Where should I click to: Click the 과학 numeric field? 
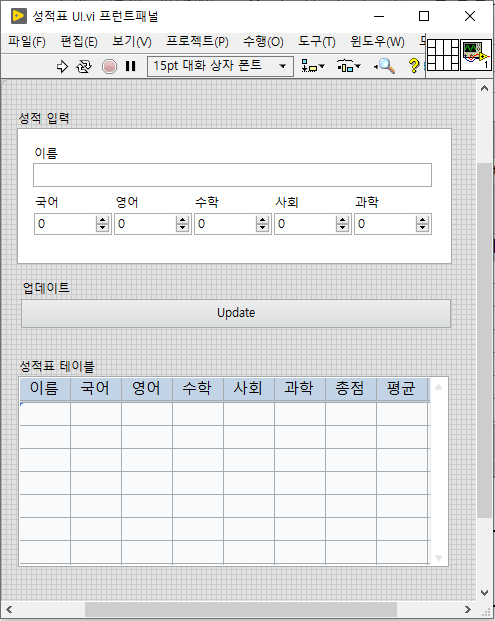(x=385, y=224)
